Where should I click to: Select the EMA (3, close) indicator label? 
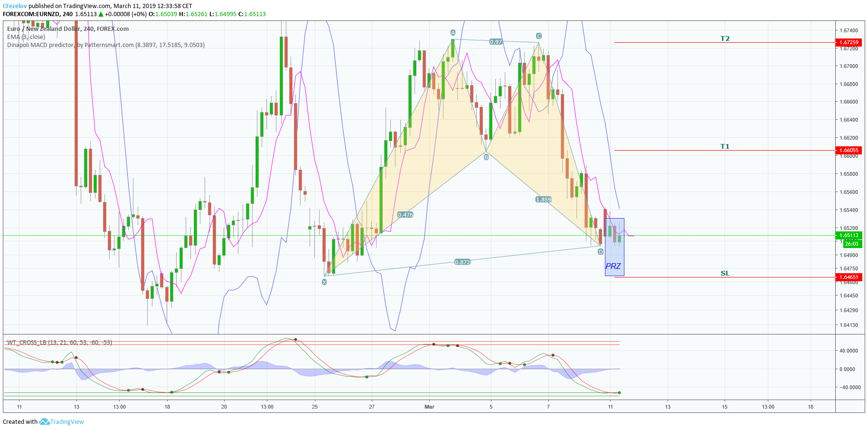tap(26, 37)
